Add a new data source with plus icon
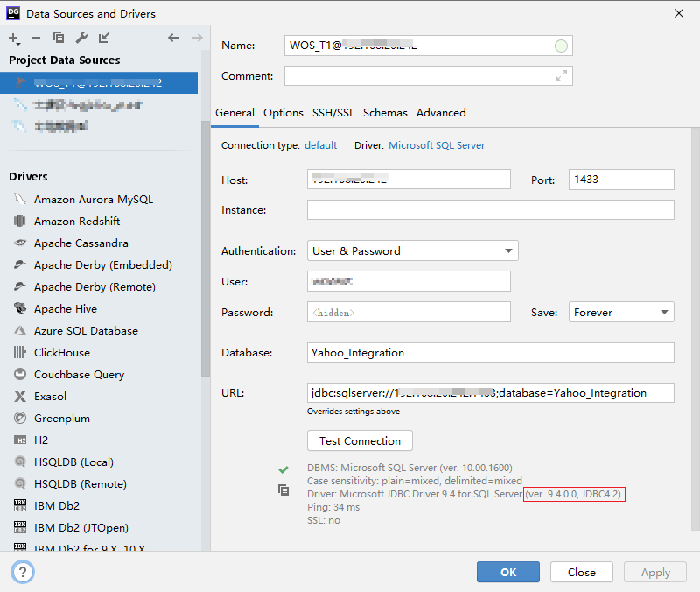 [12, 39]
